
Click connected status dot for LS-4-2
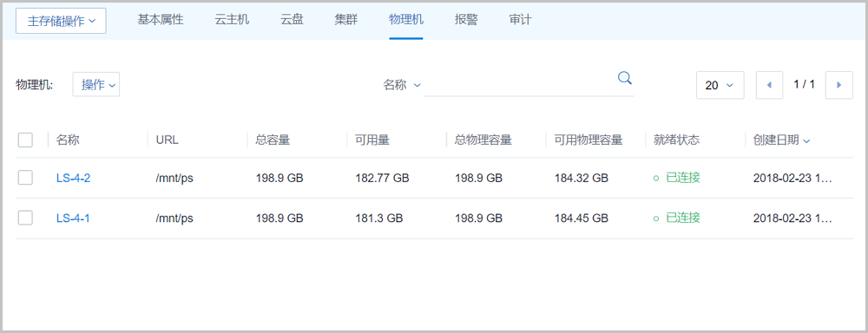(656, 178)
